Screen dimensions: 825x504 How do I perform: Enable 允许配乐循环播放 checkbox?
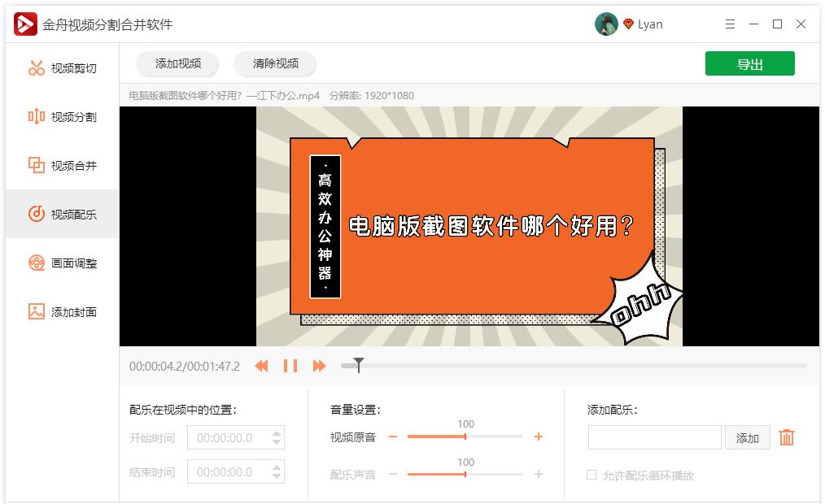(590, 474)
